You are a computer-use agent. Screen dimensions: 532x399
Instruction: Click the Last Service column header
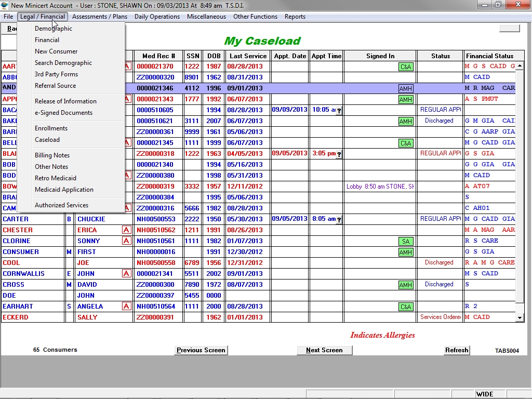(x=248, y=56)
